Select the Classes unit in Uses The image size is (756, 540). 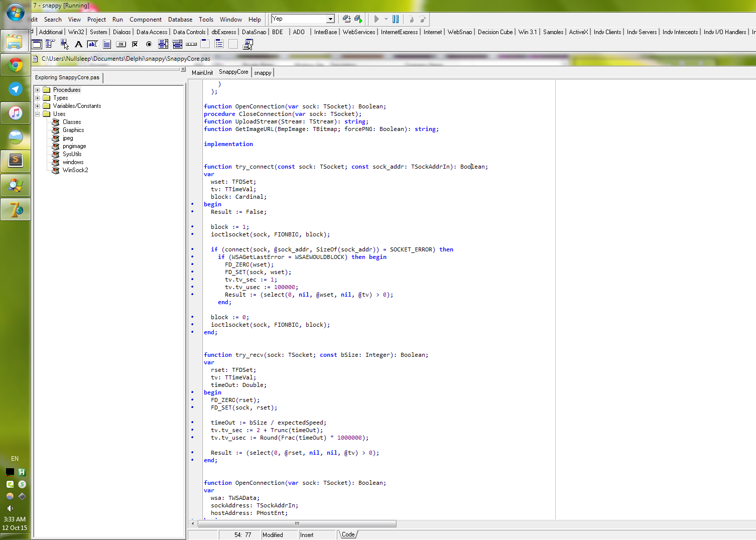[x=72, y=122]
